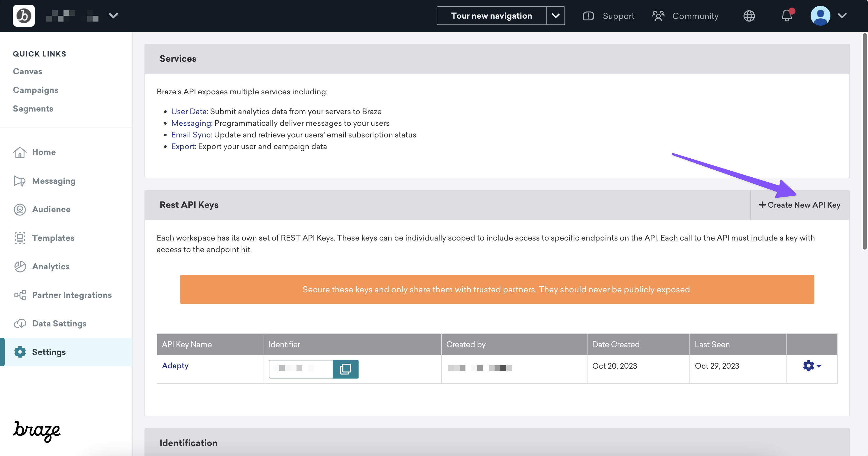Open the Community people icon
Image resolution: width=868 pixels, height=456 pixels.
pos(658,16)
